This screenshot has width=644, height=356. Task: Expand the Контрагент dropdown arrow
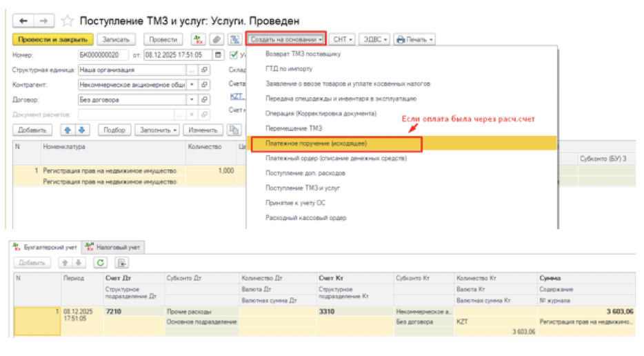(x=192, y=85)
